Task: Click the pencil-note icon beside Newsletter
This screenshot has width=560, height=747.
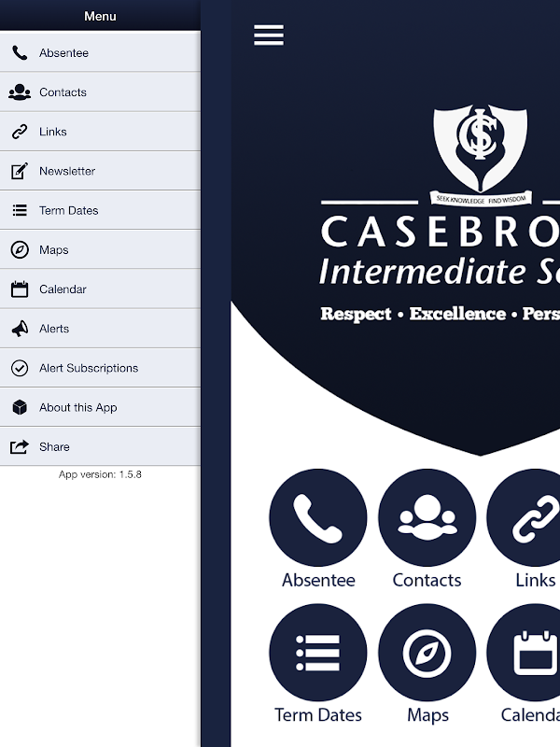Action: tap(20, 171)
